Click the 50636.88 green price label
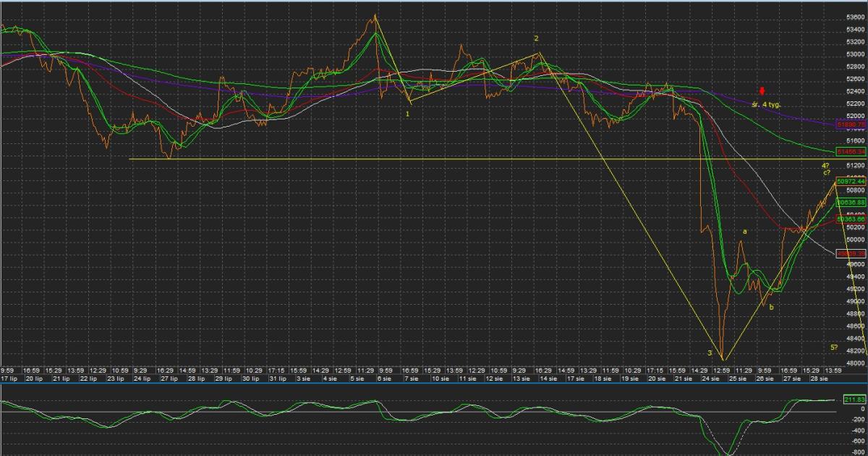Image resolution: width=868 pixels, height=456 pixels. click(x=851, y=203)
